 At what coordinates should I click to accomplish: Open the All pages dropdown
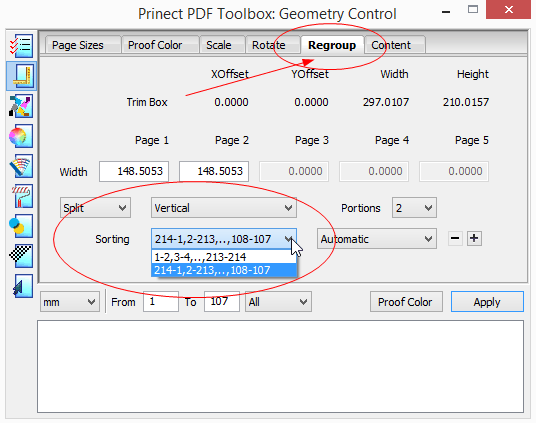point(278,302)
